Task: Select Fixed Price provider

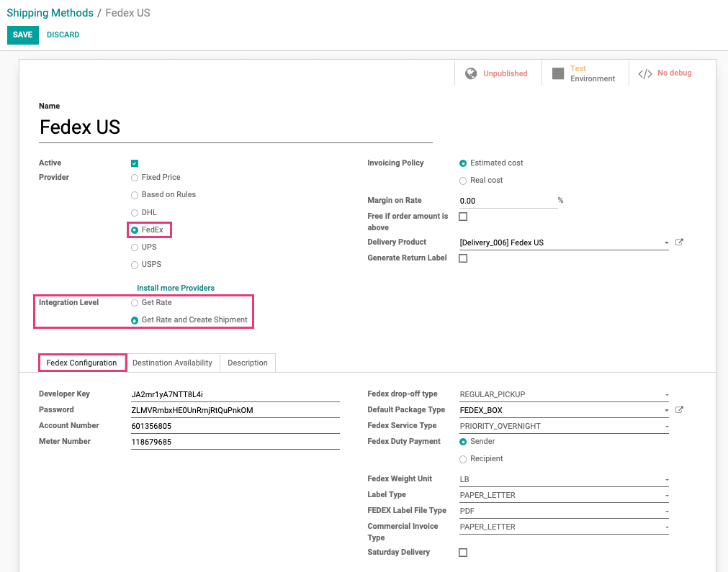Action: pyautogui.click(x=135, y=178)
